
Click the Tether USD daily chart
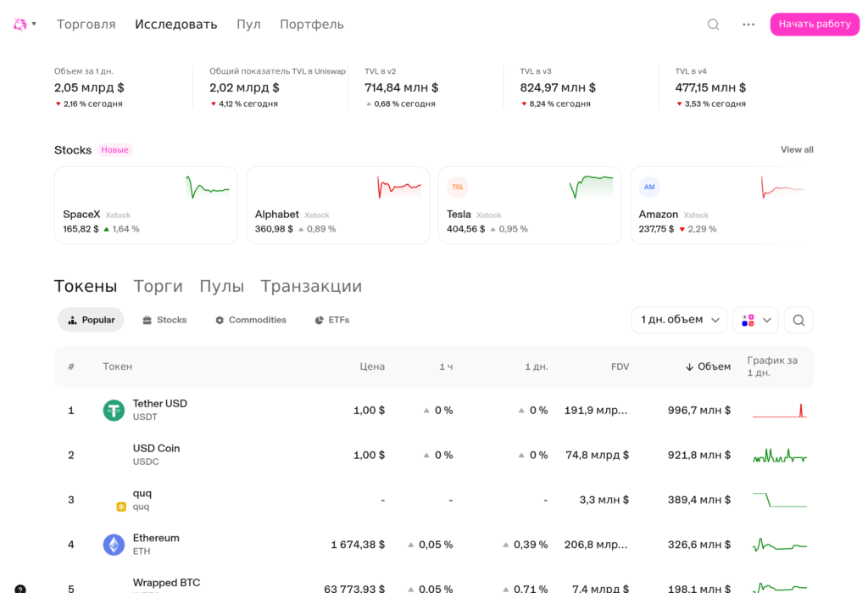pyautogui.click(x=780, y=410)
